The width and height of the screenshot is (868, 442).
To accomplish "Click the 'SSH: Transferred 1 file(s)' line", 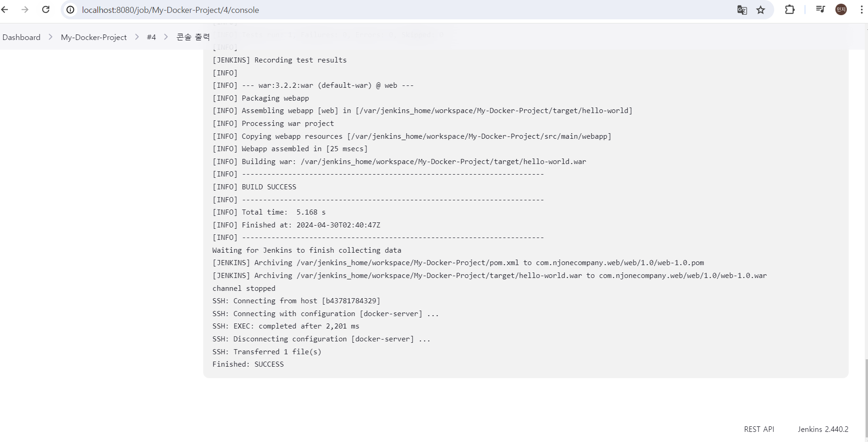I will [267, 352].
